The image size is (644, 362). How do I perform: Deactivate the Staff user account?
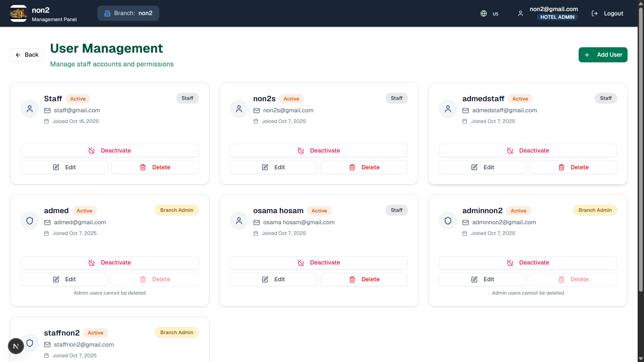tap(109, 150)
